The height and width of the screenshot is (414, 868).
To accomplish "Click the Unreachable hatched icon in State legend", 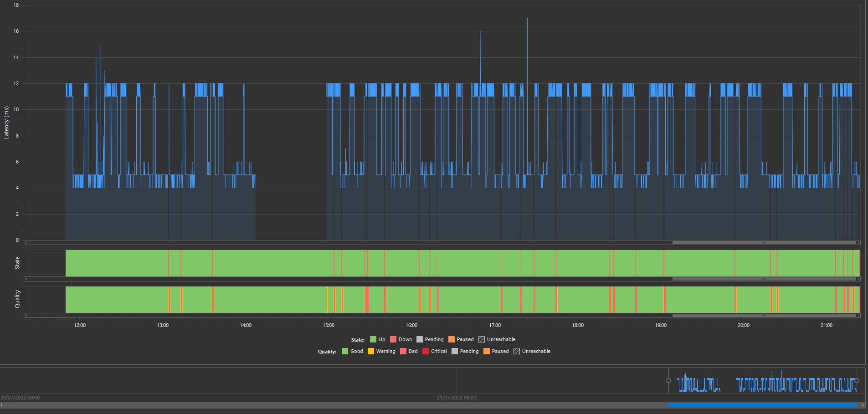I will [x=482, y=339].
